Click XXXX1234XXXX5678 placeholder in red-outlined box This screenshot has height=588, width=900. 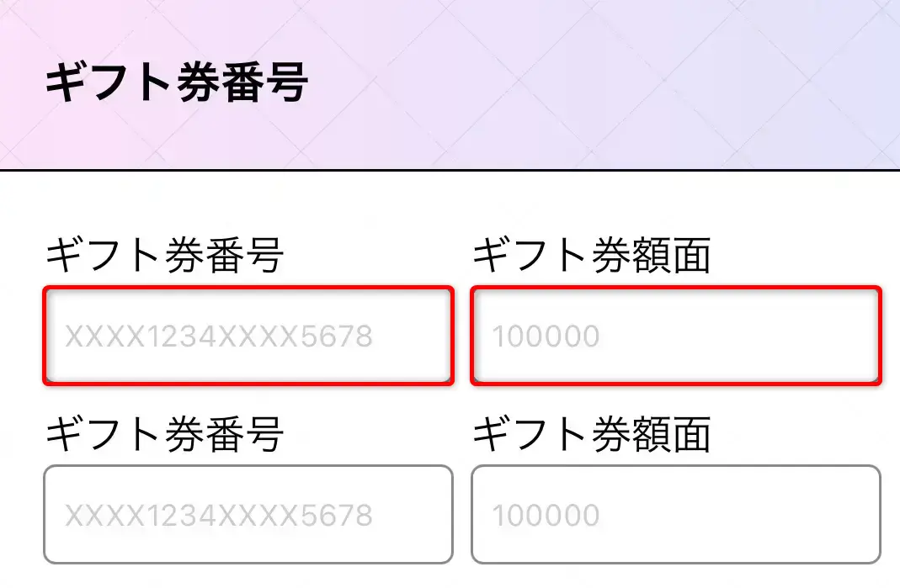[219, 337]
